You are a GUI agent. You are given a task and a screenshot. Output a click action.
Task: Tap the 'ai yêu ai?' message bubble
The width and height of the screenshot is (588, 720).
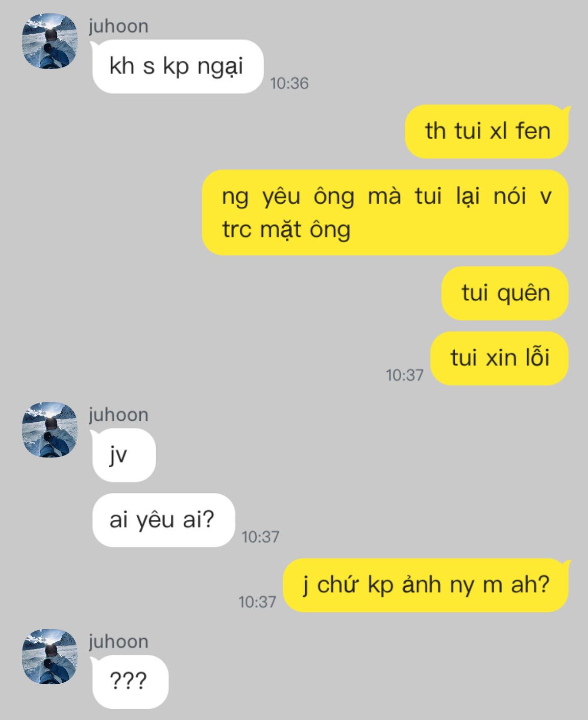163,520
